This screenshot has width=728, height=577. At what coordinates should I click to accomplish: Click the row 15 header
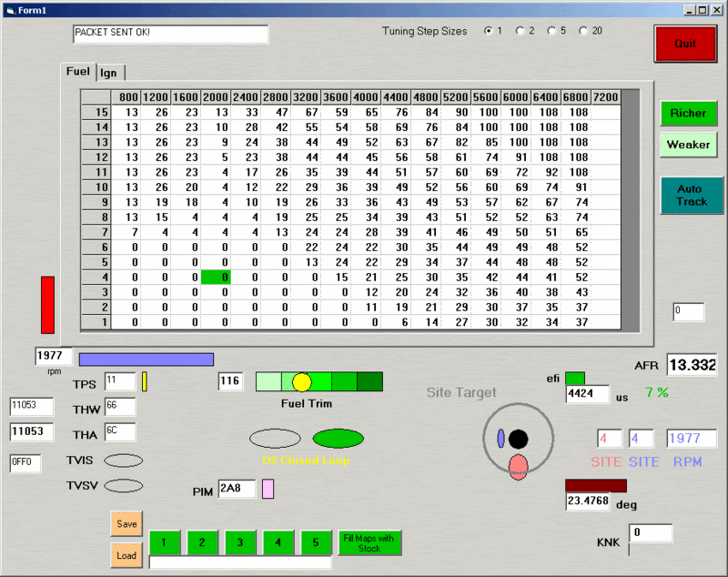96,112
